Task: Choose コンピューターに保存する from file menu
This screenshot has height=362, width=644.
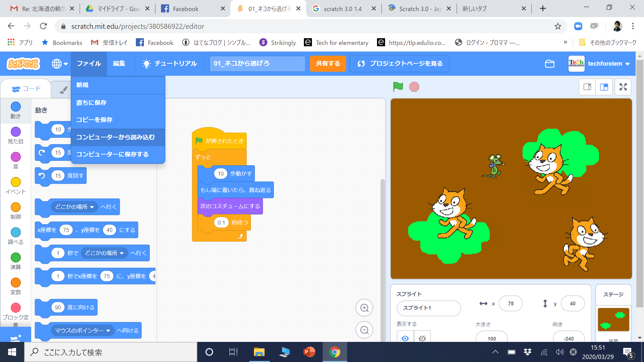Action: pos(112,154)
